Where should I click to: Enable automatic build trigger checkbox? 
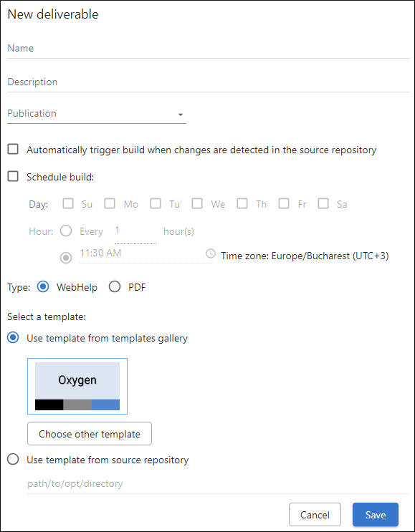pos(13,149)
